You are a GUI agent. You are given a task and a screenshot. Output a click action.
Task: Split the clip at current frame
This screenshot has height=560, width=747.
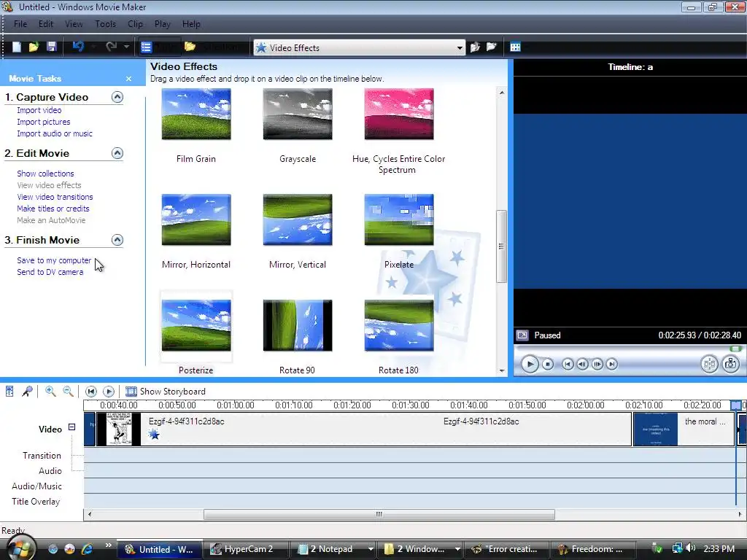tap(709, 365)
